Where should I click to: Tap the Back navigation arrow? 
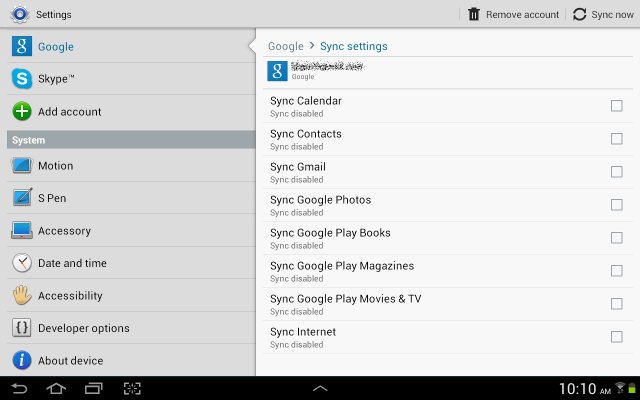click(19, 388)
